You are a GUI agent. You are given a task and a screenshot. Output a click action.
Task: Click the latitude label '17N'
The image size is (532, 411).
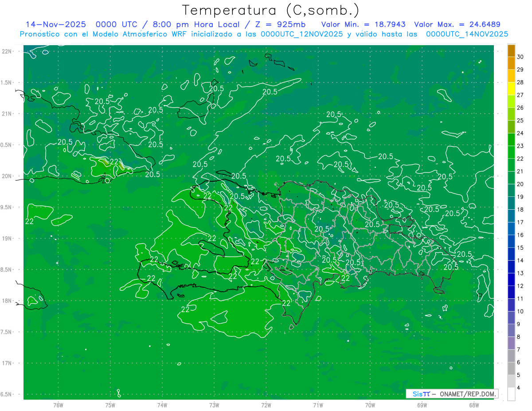pos(6,363)
